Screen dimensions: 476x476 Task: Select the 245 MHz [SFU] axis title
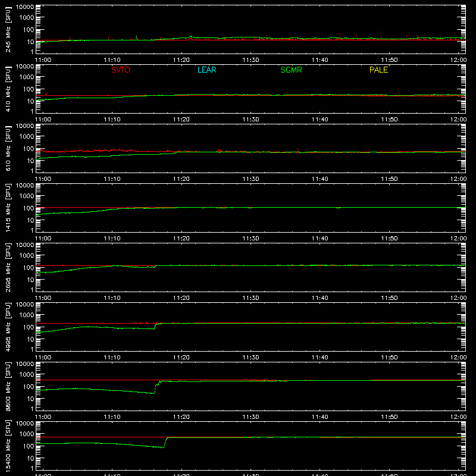[x=8, y=29]
